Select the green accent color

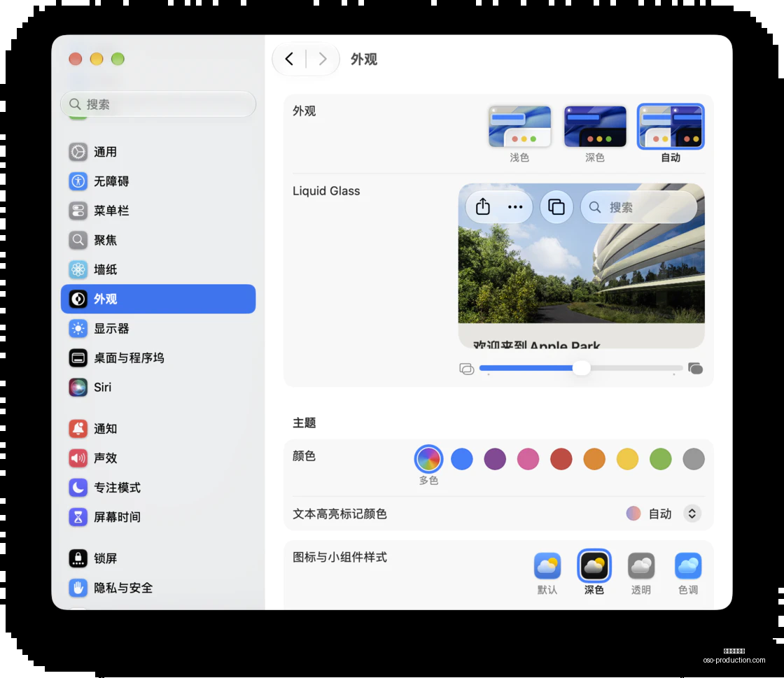[x=661, y=459]
